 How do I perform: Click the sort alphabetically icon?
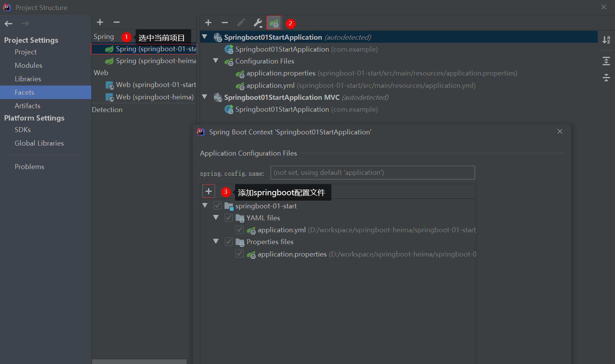tap(606, 40)
